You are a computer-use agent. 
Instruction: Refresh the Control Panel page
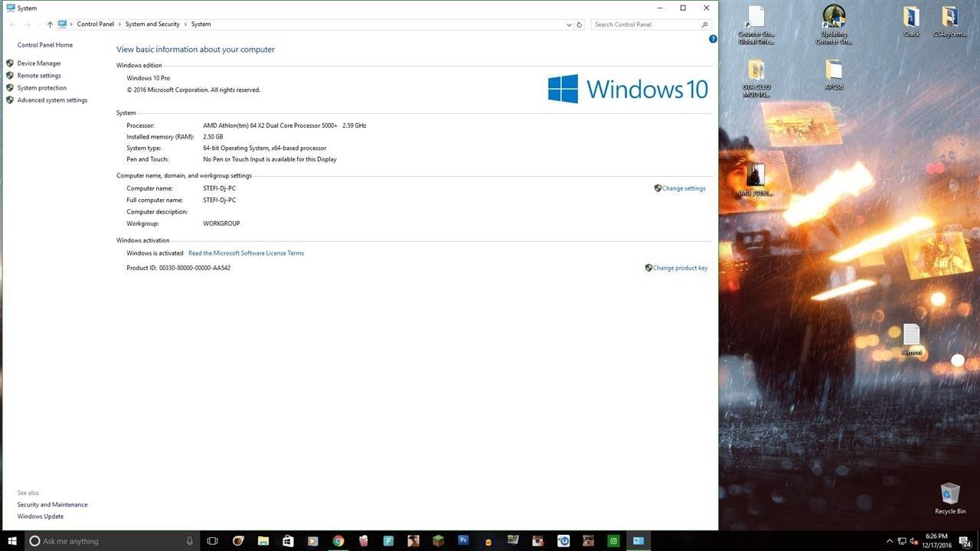pyautogui.click(x=580, y=24)
